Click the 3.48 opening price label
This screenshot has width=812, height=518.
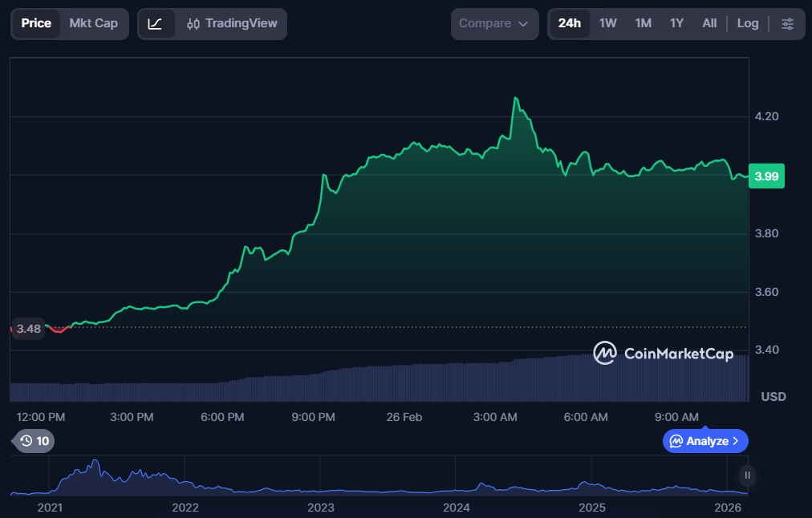coord(29,329)
